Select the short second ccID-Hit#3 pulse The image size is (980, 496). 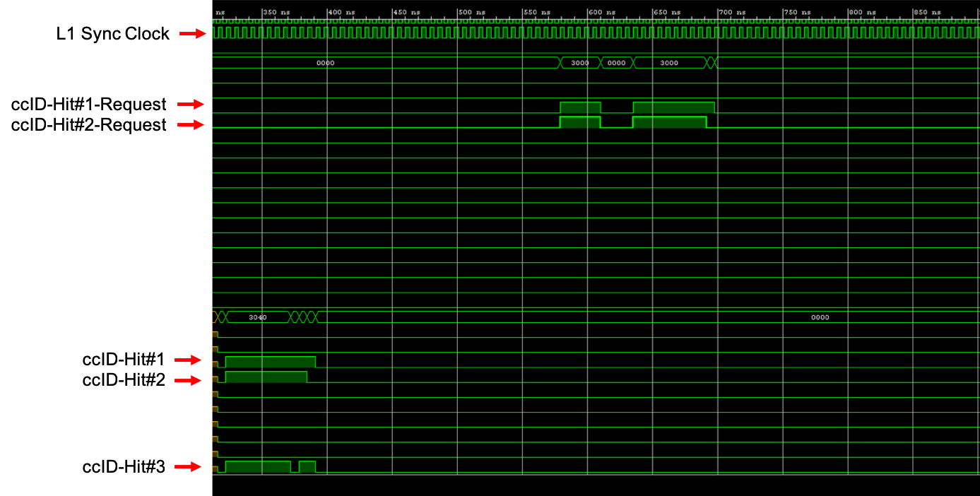(307, 466)
